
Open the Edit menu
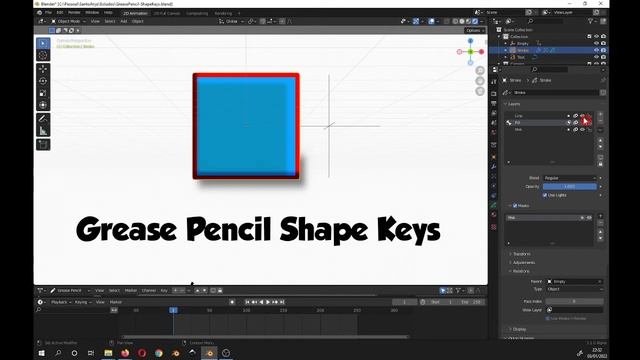60,13
